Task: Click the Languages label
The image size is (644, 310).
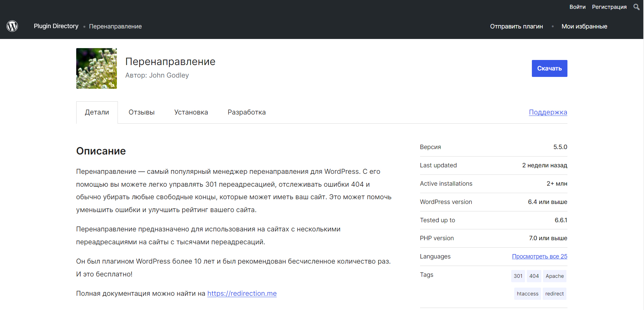Action: (x=435, y=256)
